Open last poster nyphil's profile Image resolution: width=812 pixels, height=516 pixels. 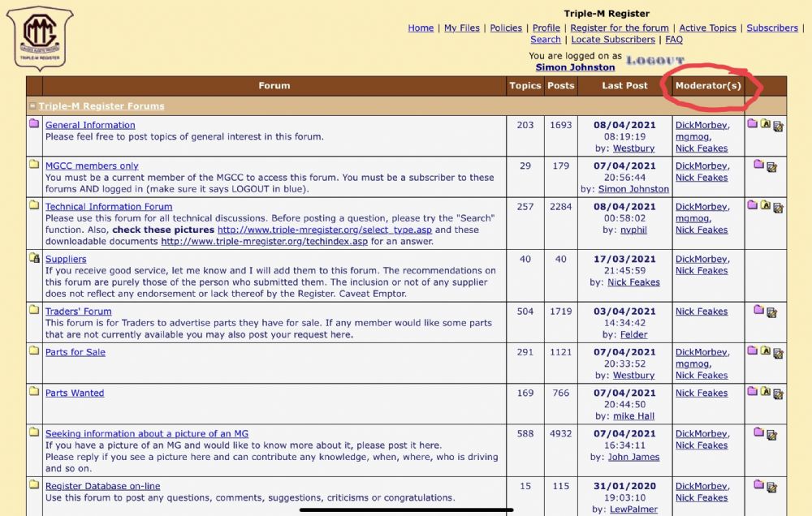(x=633, y=230)
